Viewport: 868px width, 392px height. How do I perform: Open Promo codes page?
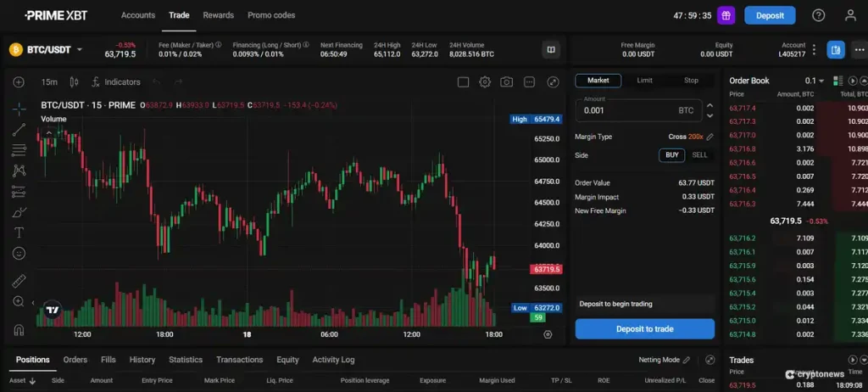pos(271,15)
